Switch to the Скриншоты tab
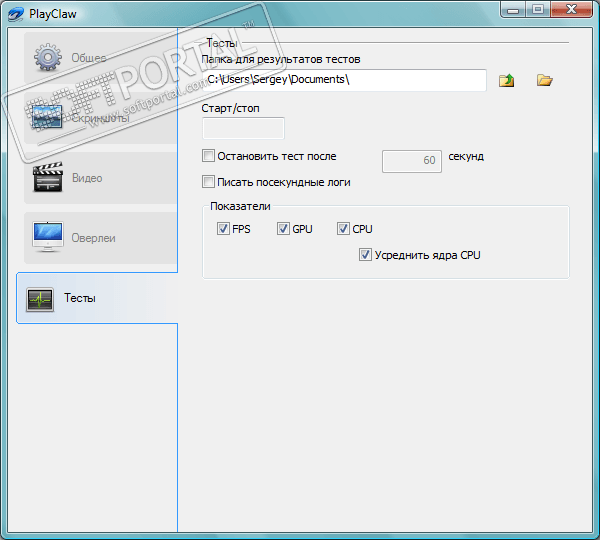The height and width of the screenshot is (540, 600). click(x=101, y=117)
